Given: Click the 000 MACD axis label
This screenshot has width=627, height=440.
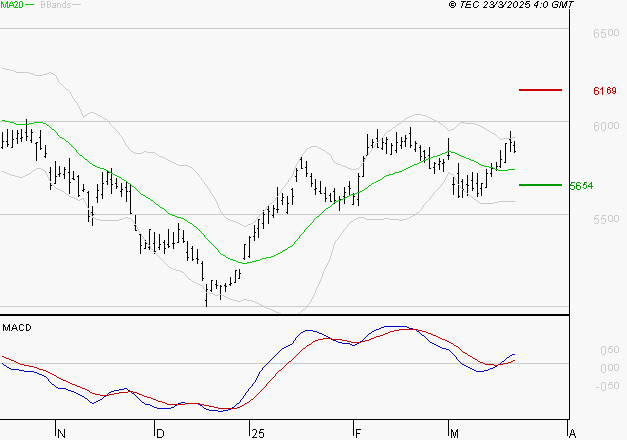Looking at the screenshot, I should pyautogui.click(x=610, y=368).
